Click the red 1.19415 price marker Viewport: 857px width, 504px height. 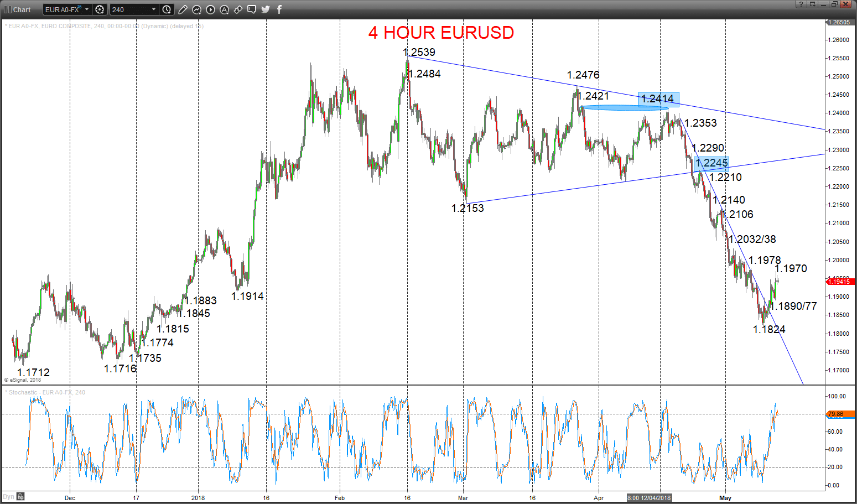(840, 282)
